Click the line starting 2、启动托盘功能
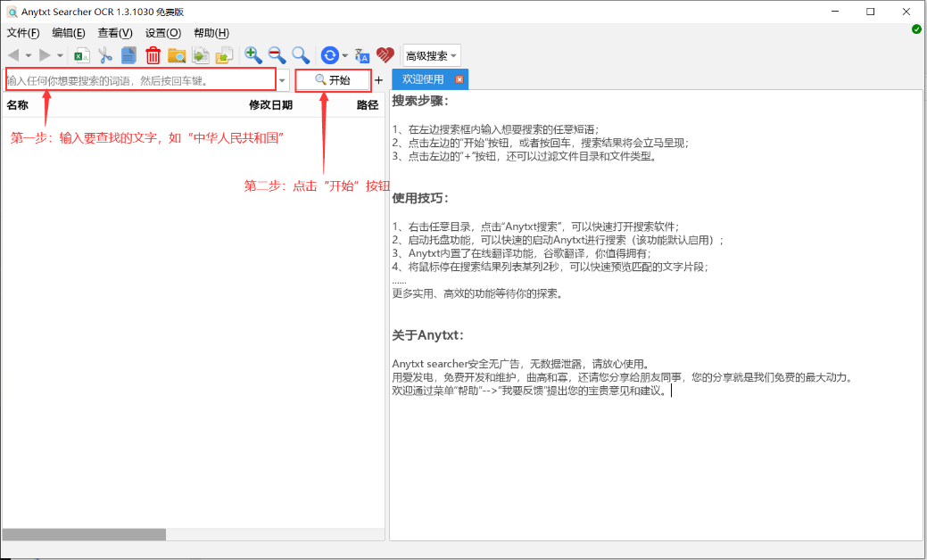Image resolution: width=927 pixels, height=560 pixels. [558, 241]
